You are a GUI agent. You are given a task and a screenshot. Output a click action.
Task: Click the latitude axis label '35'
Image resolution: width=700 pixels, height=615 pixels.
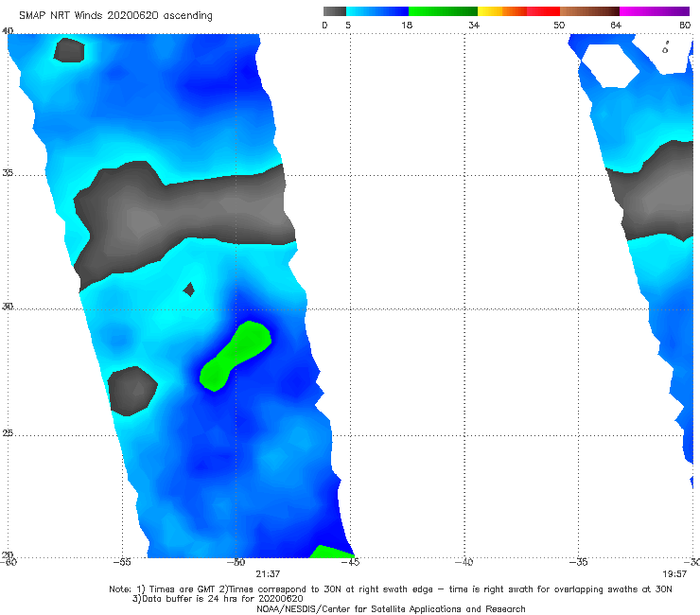(8, 172)
